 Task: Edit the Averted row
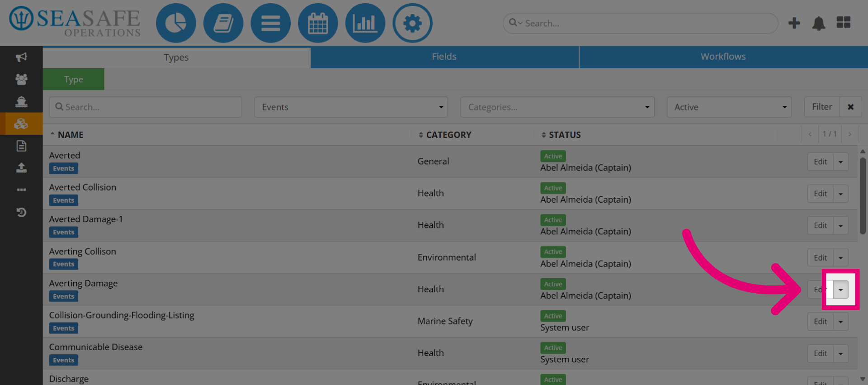pyautogui.click(x=820, y=162)
